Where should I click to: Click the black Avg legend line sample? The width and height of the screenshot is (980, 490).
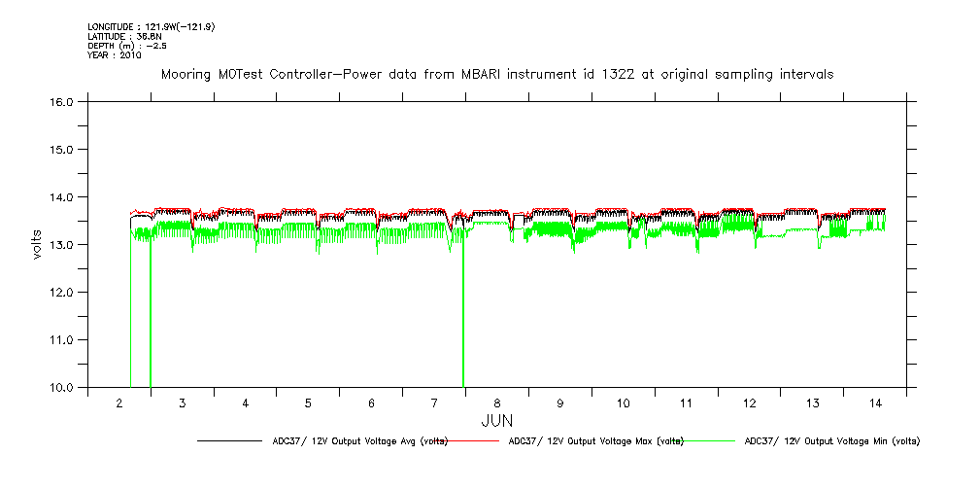click(226, 440)
